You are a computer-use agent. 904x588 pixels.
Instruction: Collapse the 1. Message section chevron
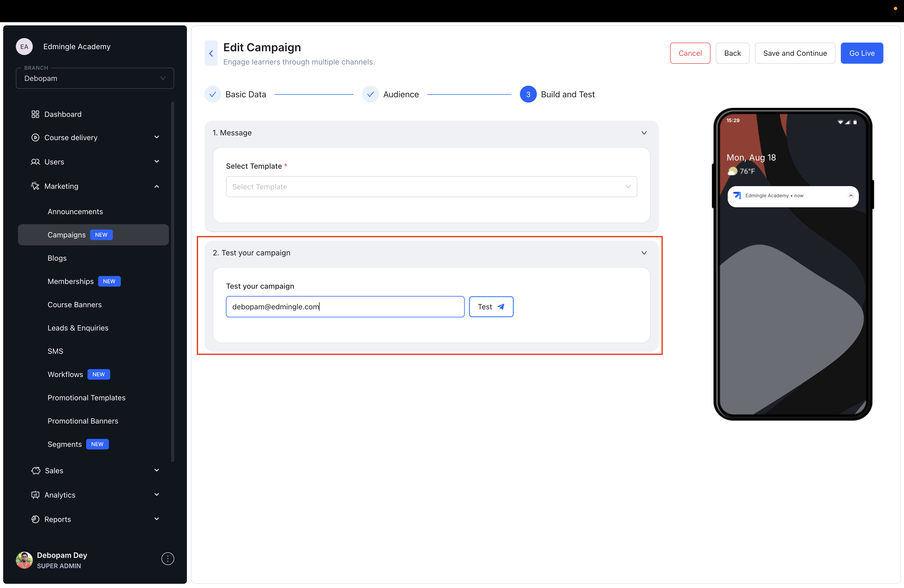click(x=644, y=132)
